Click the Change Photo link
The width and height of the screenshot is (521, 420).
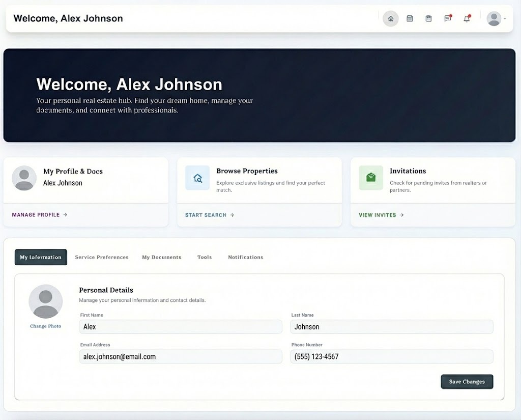(x=45, y=326)
